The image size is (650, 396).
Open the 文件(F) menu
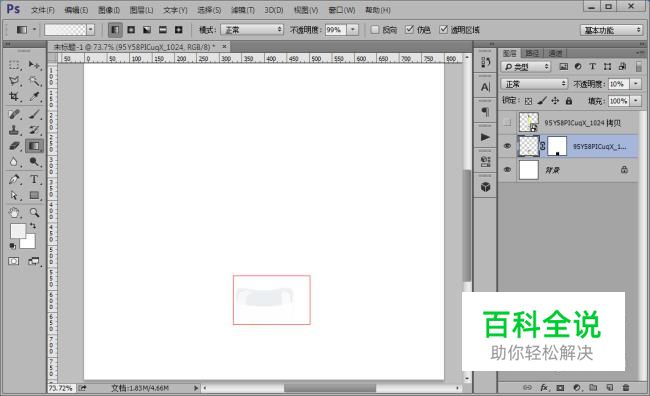[43, 10]
